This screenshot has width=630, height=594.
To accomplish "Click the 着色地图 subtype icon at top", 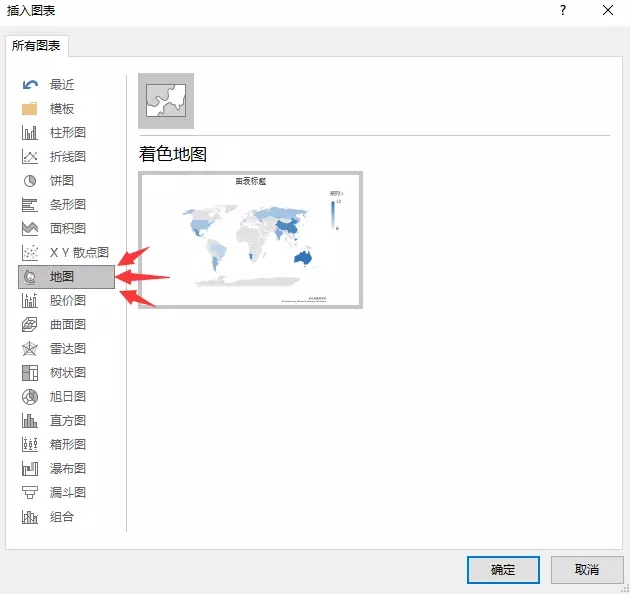I will point(166,101).
